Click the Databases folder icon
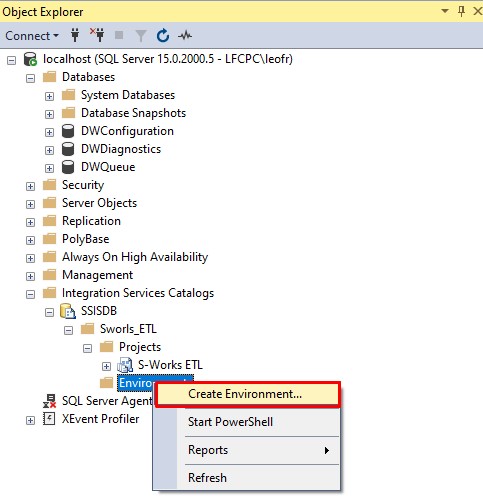The height and width of the screenshot is (500, 483). [49, 77]
